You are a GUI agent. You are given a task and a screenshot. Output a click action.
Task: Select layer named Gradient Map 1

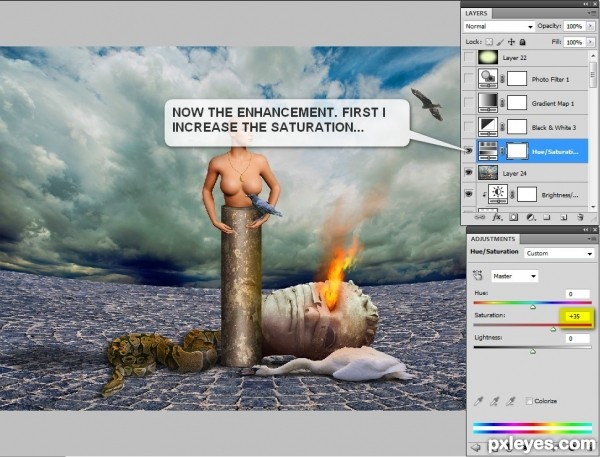click(x=553, y=104)
